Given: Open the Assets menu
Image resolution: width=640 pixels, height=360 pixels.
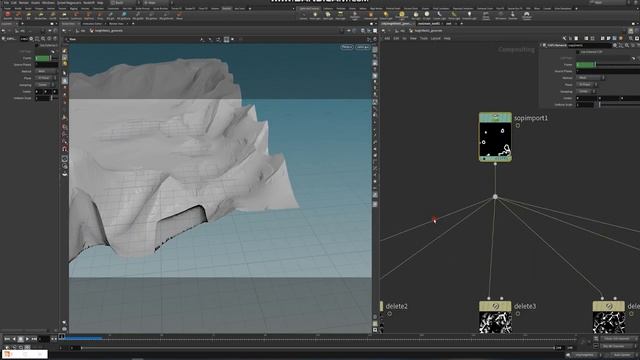Looking at the screenshot, I should click(36, 2).
